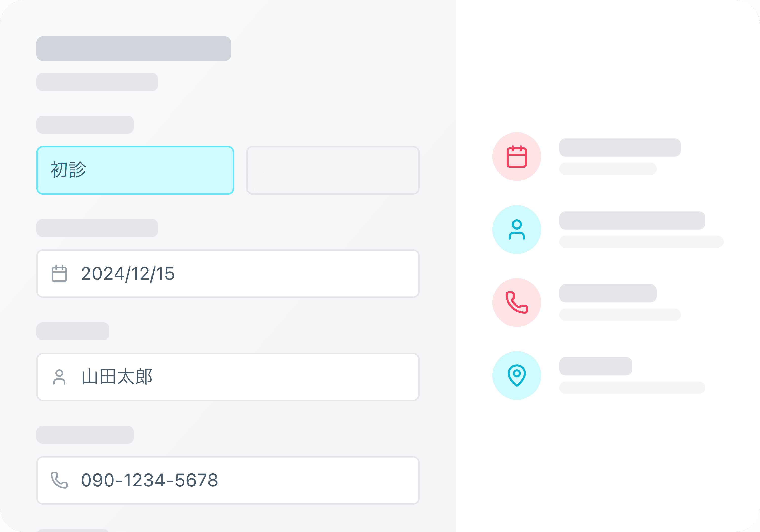Click the calendar icon inside the date field
The image size is (760, 532).
(59, 273)
